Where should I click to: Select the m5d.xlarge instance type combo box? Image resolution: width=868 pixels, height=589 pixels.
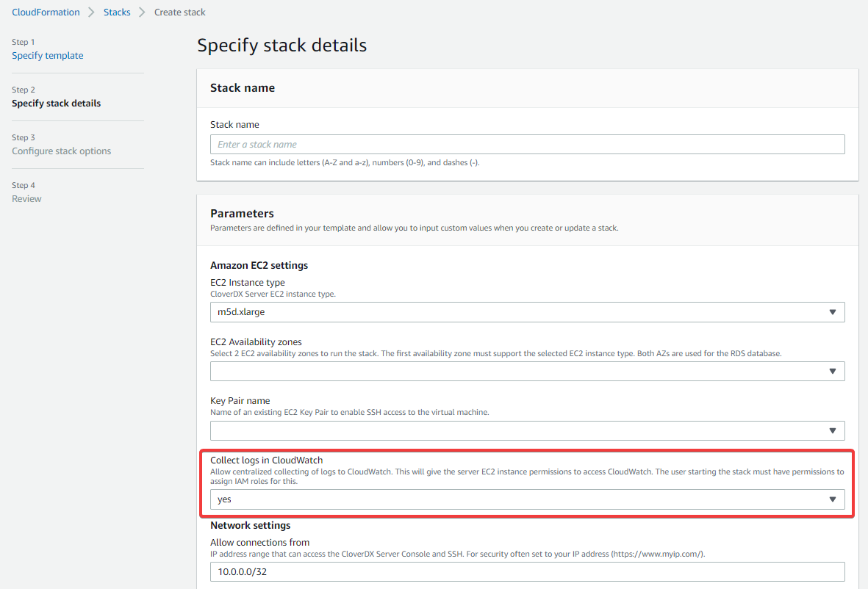(527, 311)
